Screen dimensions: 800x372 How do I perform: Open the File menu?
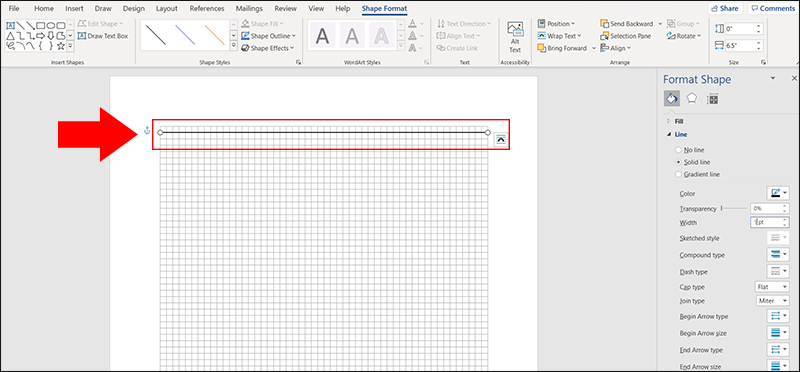[x=14, y=8]
